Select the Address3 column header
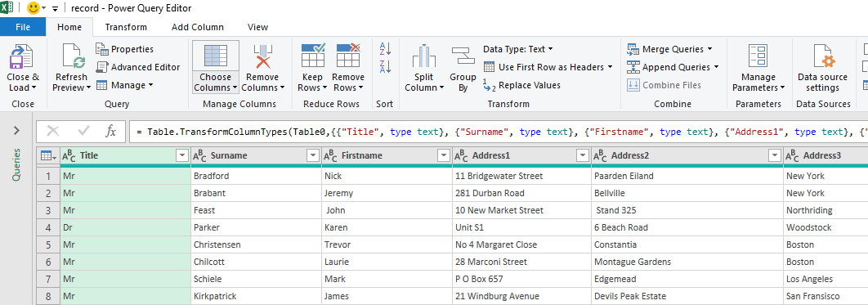 pyautogui.click(x=826, y=156)
